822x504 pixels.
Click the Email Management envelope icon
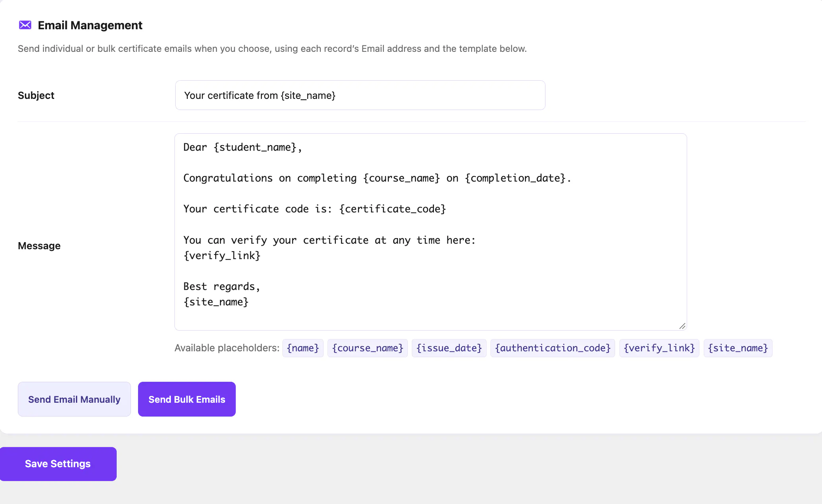pos(25,25)
